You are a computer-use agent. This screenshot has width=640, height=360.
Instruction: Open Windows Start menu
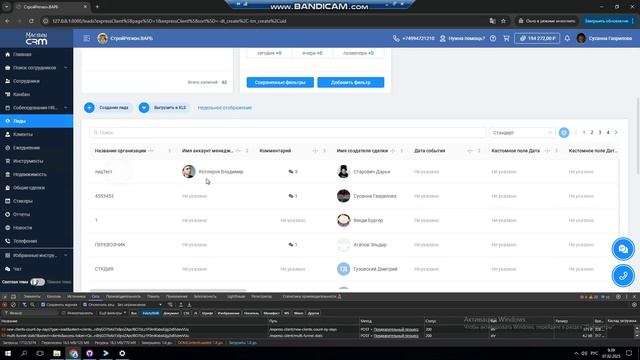tap(8, 353)
